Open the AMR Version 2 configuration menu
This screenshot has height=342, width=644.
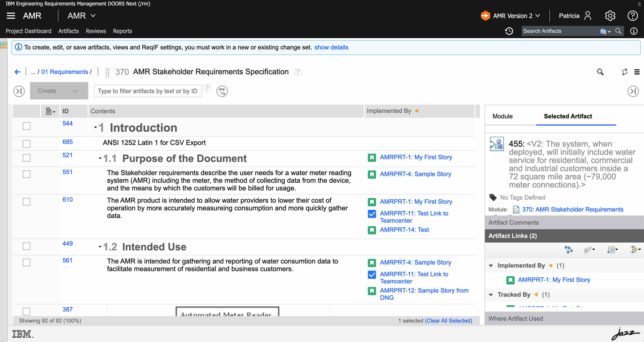[x=510, y=16]
